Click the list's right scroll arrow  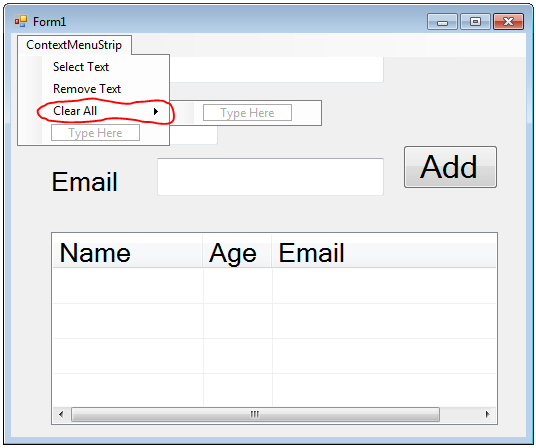point(487,415)
